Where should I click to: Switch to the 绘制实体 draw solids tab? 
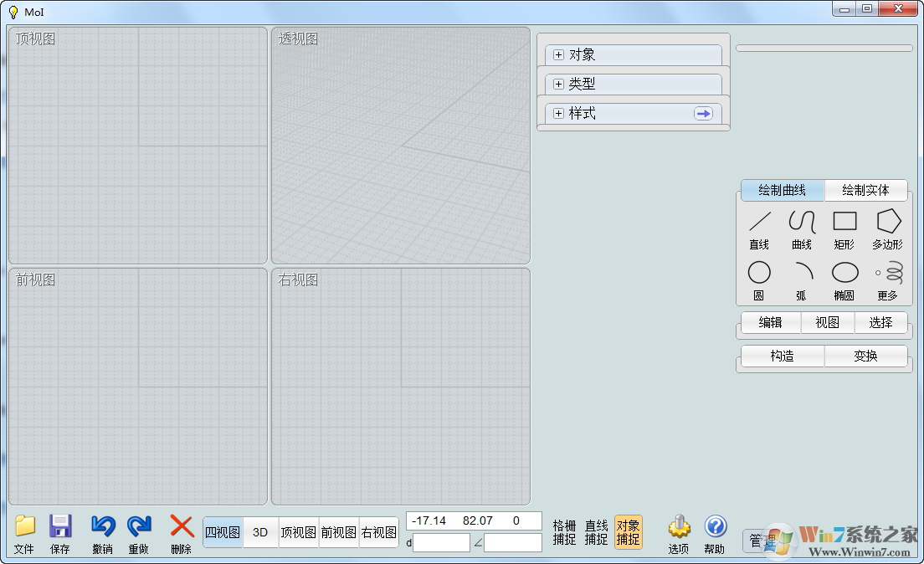[x=866, y=190]
